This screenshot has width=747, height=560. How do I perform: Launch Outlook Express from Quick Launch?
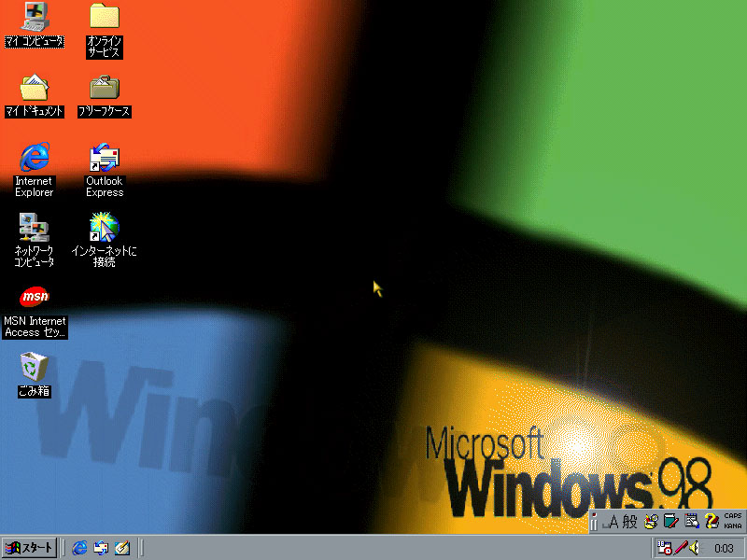click(101, 548)
